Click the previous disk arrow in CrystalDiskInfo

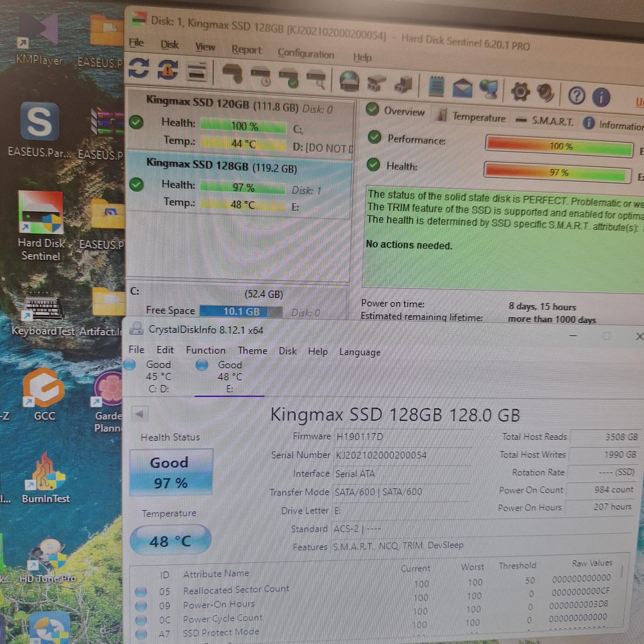pyautogui.click(x=140, y=414)
